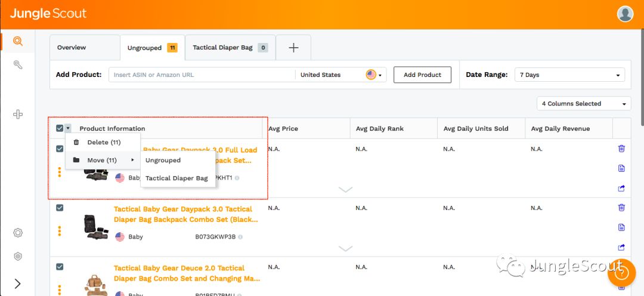Uncheck the Deuce 2.0 product checkbox
Viewport: 644px width, 296px height.
coord(60,267)
